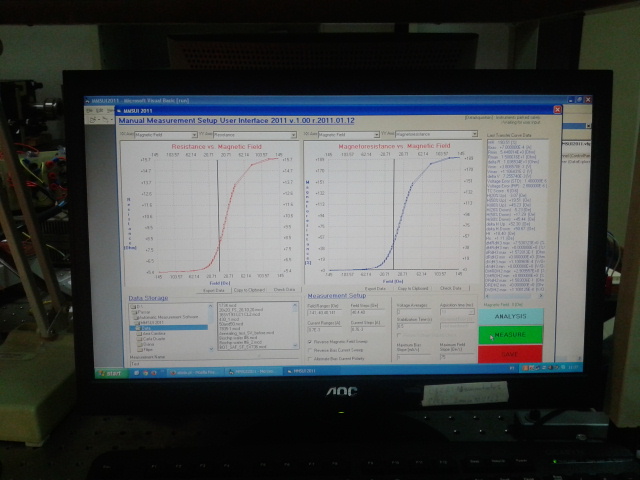Click Check Data under right graph
The height and width of the screenshot is (480, 640).
click(x=450, y=288)
